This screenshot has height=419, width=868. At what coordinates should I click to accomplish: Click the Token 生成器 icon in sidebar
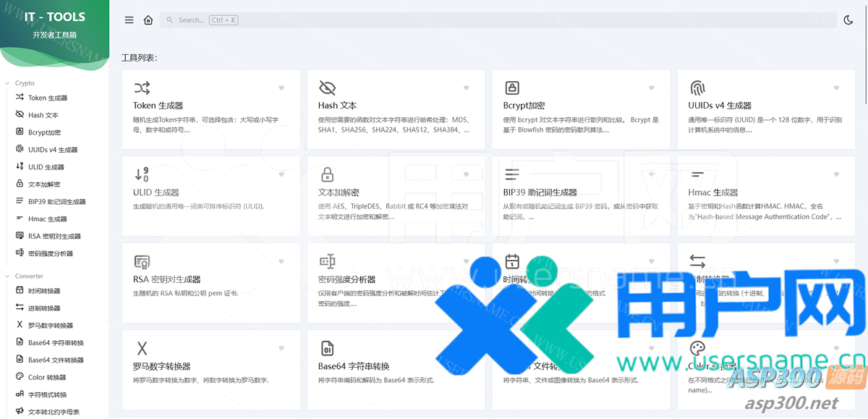[20, 98]
